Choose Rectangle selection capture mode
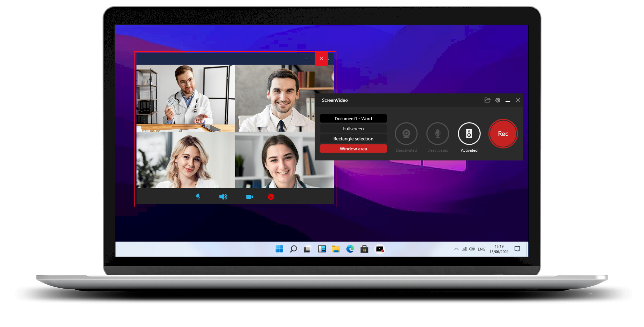Screen dimensions: 644x327 pyautogui.click(x=353, y=139)
